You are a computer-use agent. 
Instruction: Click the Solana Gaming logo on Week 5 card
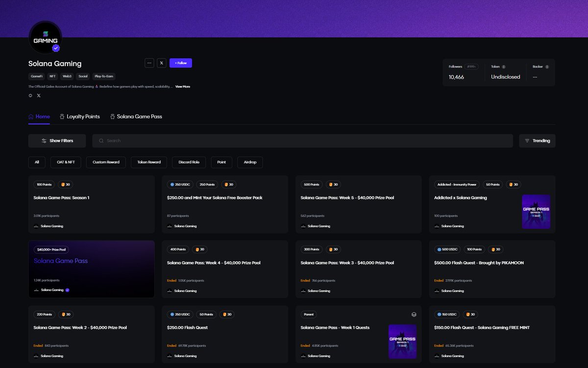click(x=303, y=226)
